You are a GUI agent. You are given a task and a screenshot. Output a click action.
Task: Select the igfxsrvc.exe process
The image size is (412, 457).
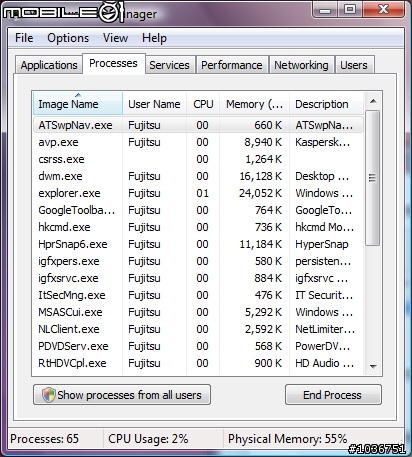[x=198, y=278]
